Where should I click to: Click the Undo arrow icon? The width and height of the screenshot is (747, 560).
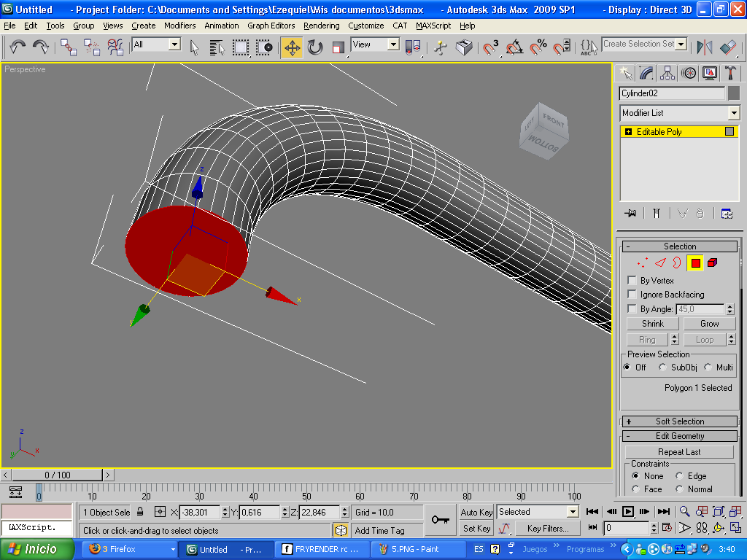click(18, 47)
